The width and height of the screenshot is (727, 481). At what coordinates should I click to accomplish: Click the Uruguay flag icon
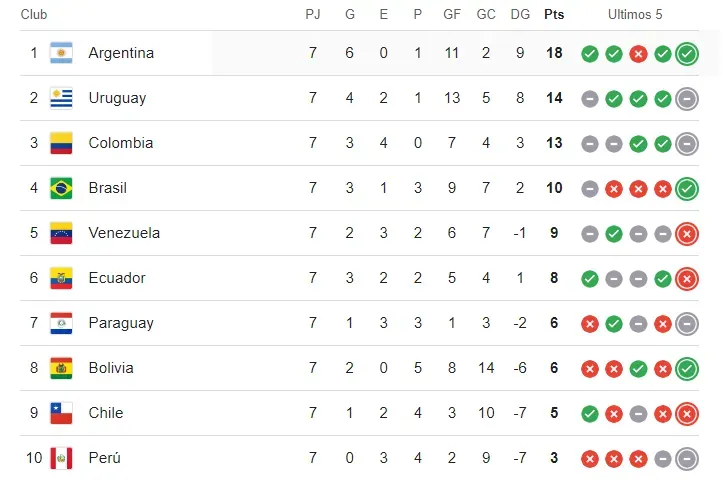pos(61,98)
